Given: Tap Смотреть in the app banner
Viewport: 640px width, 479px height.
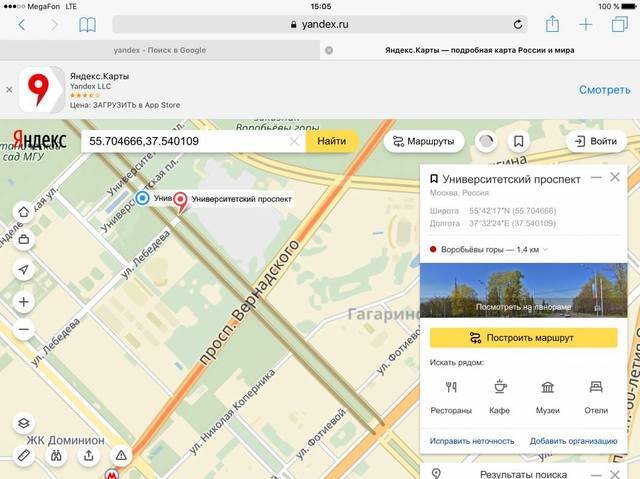Looking at the screenshot, I should pyautogui.click(x=604, y=90).
